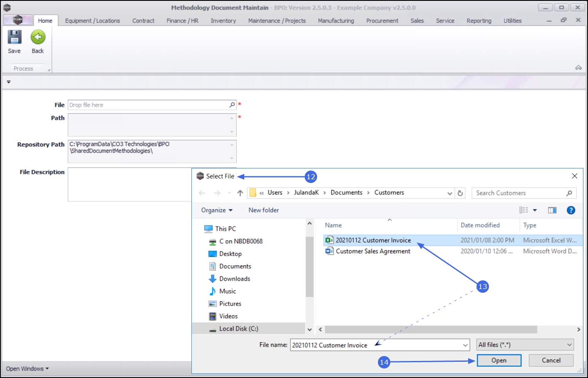
Task: Click the Save disk icon
Action: click(14, 37)
